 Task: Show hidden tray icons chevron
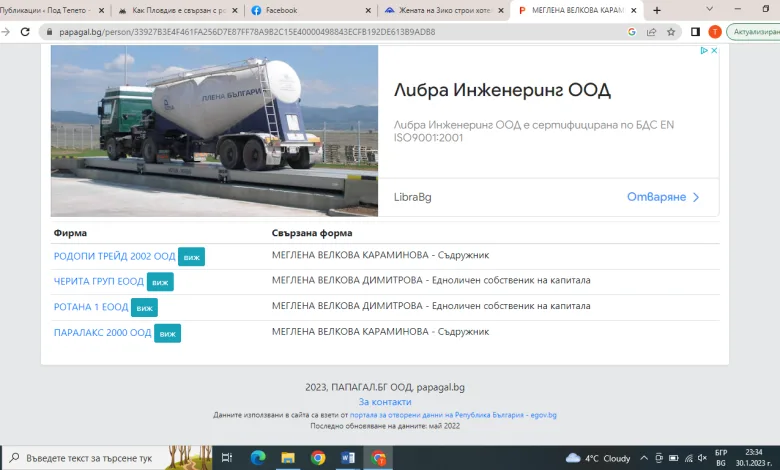point(644,458)
